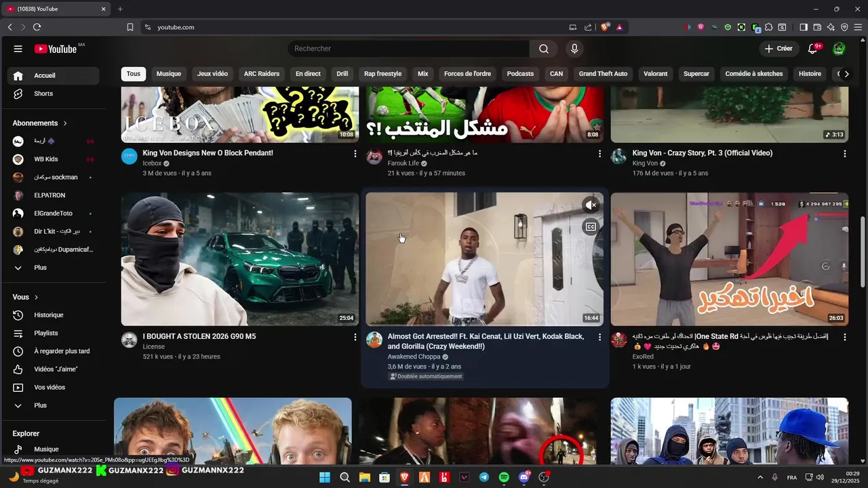Image resolution: width=868 pixels, height=488 pixels.
Task: Select the Jeux vidéo filter chip
Action: point(212,74)
